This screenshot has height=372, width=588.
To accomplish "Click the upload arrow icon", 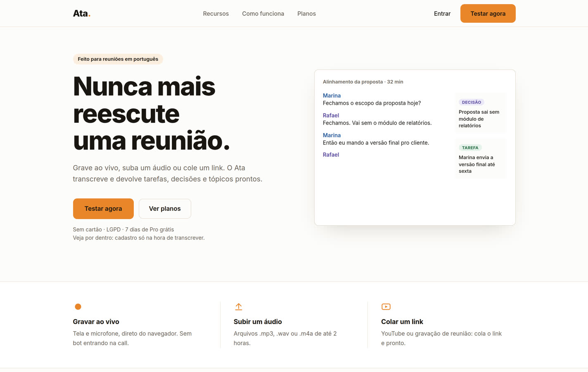I will click(239, 307).
